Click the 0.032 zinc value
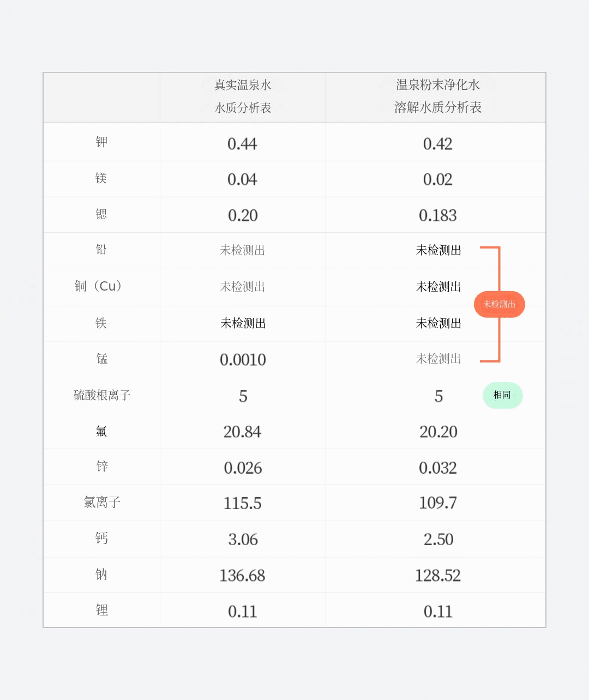This screenshot has width=589, height=700. tap(437, 468)
